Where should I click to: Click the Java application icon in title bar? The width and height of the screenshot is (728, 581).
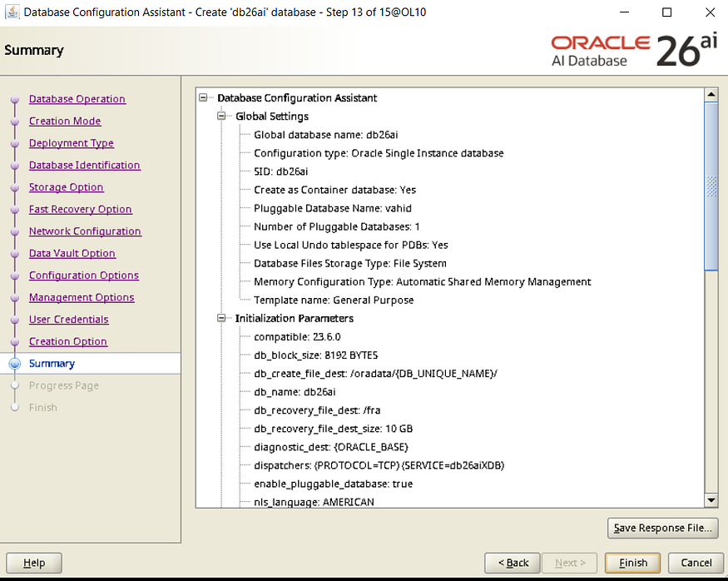(12, 12)
